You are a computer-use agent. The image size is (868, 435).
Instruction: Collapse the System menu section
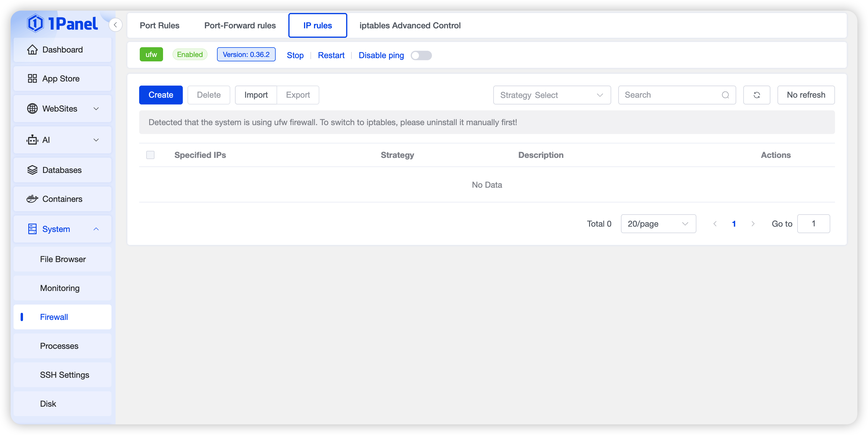96,229
